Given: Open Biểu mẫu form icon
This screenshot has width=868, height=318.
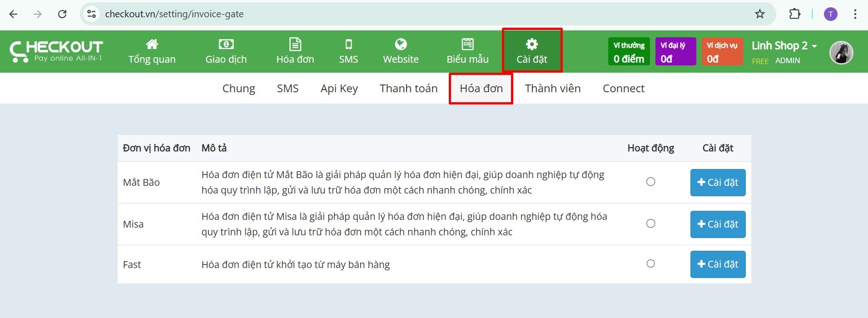Looking at the screenshot, I should tap(467, 44).
